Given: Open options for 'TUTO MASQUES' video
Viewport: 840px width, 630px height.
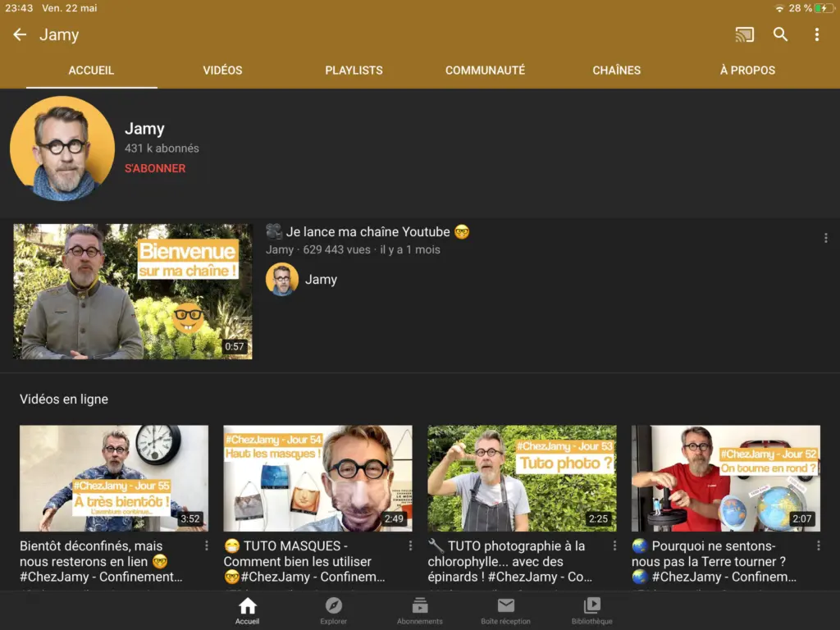Looking at the screenshot, I should [x=410, y=546].
